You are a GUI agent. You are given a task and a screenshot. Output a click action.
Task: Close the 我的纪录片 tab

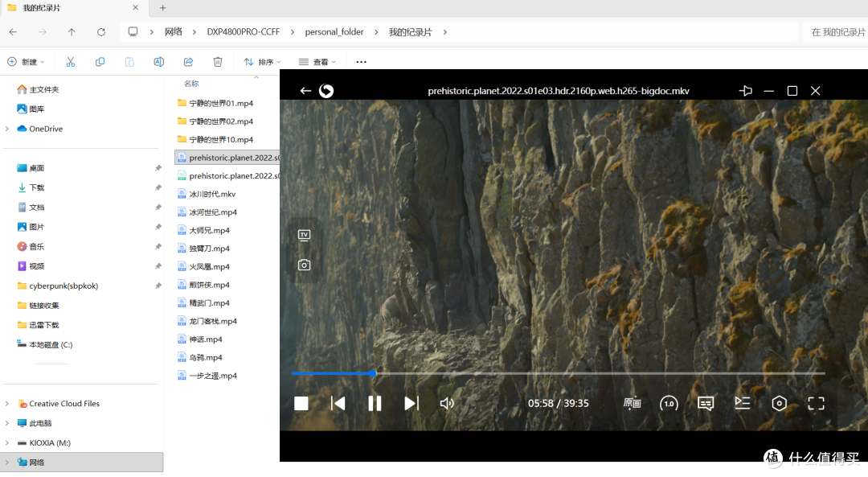136,8
